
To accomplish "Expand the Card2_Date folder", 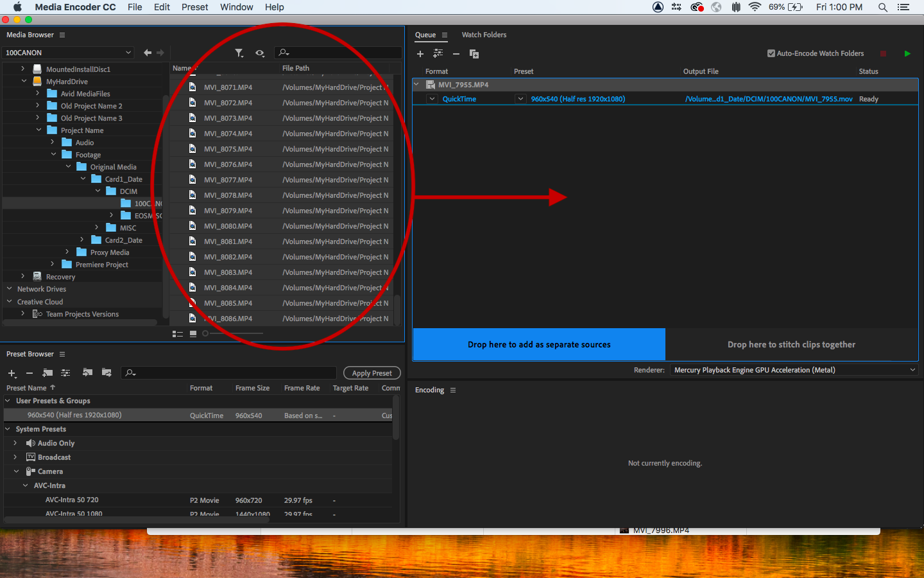I will pos(82,240).
